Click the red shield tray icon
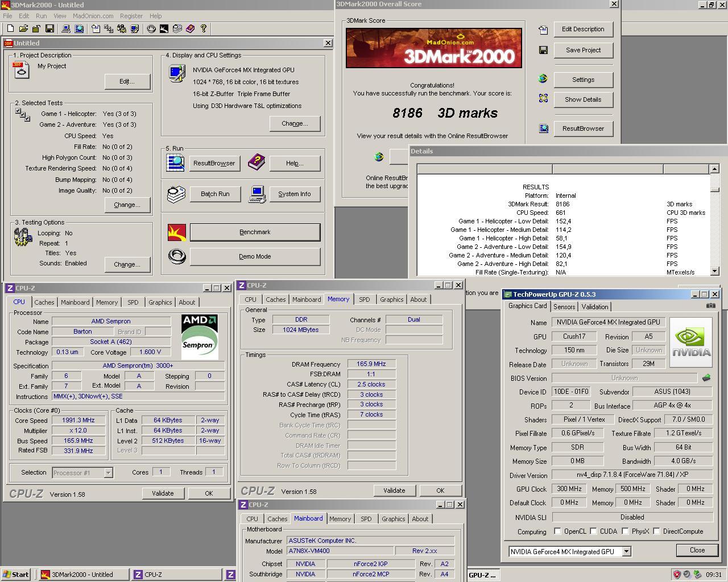Screen dimensions: 728x582 pyautogui.click(x=677, y=575)
